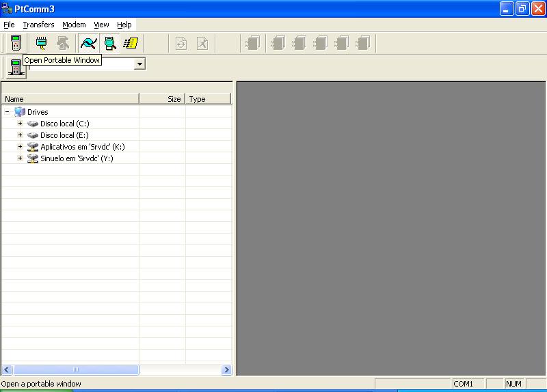Viewport: 547px width, 392px height.
Task: Click the serial cable connector toolbar icon
Action: click(x=42, y=43)
